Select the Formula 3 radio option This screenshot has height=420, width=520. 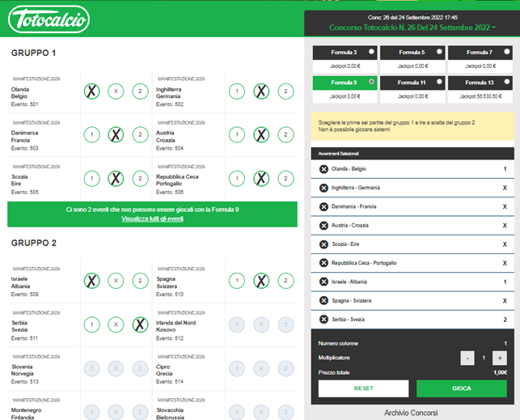pos(372,52)
